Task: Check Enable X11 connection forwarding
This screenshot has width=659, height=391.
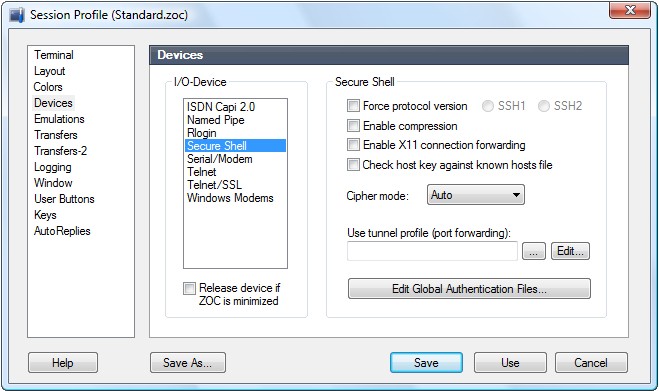Action: coord(353,145)
